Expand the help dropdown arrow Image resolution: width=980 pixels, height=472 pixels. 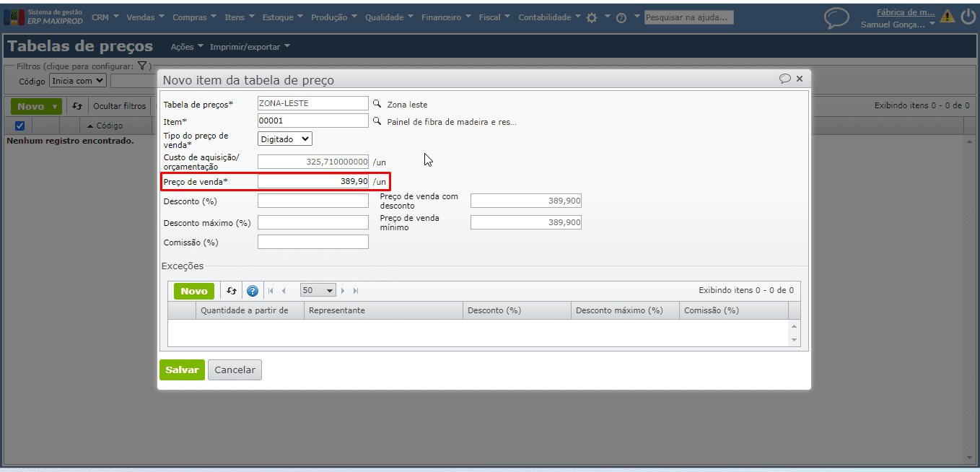tap(636, 17)
